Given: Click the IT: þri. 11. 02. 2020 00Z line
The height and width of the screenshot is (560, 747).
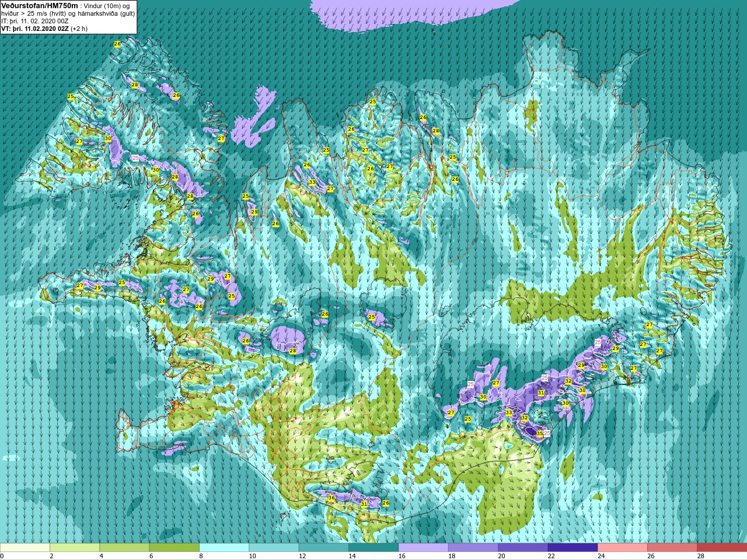Looking at the screenshot, I should (35, 20).
